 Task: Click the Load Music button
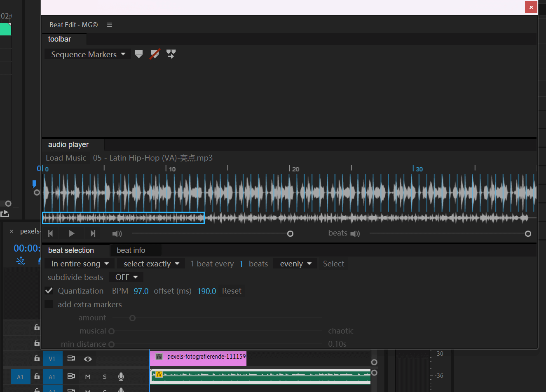(66, 158)
